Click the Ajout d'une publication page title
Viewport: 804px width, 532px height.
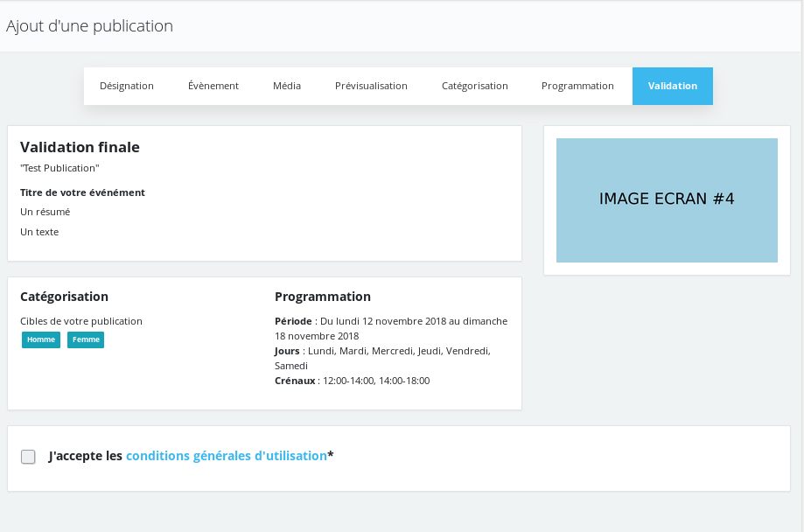point(90,25)
